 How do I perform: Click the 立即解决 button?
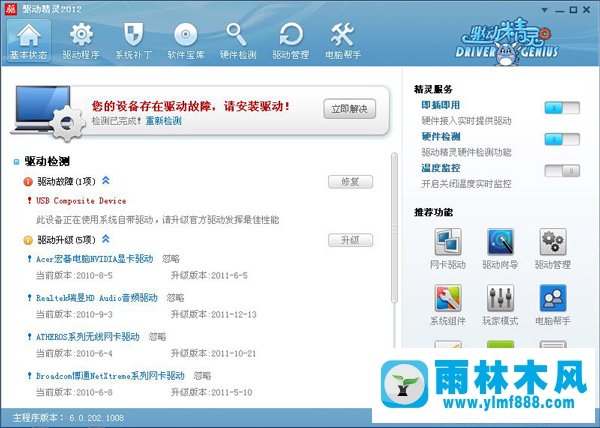point(349,109)
